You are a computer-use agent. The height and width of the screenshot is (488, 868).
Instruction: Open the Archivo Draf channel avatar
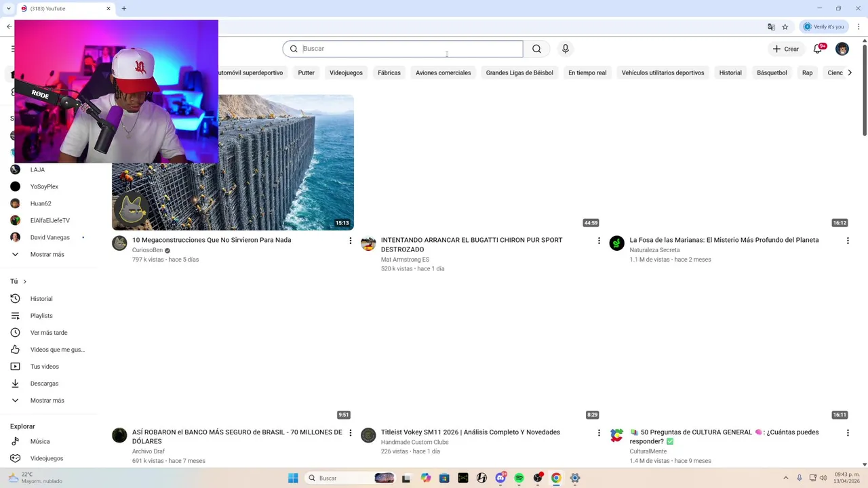coord(119,435)
